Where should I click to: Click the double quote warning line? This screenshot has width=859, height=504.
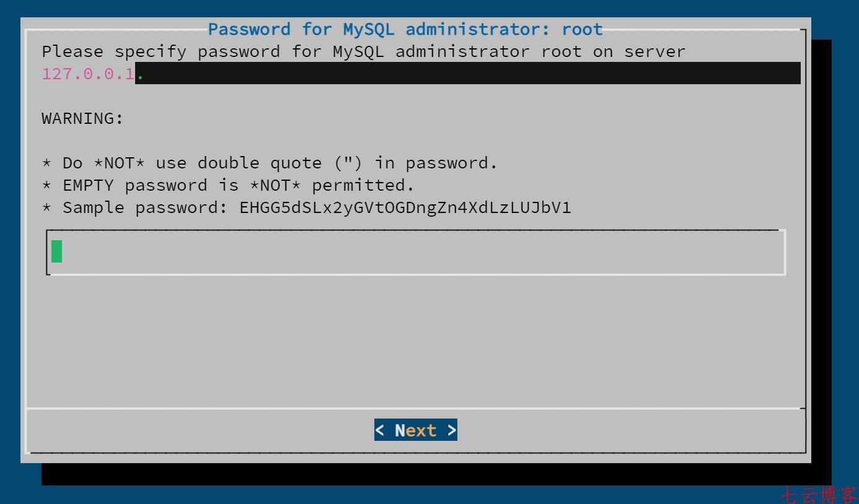click(x=270, y=163)
